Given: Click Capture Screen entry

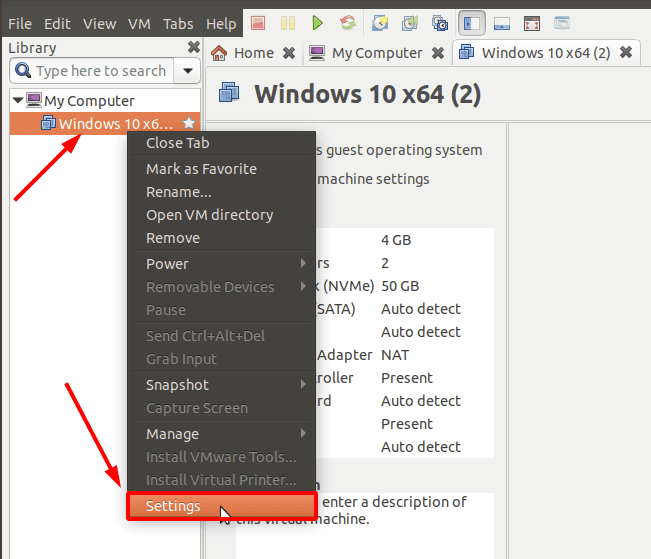Looking at the screenshot, I should coord(222,408).
